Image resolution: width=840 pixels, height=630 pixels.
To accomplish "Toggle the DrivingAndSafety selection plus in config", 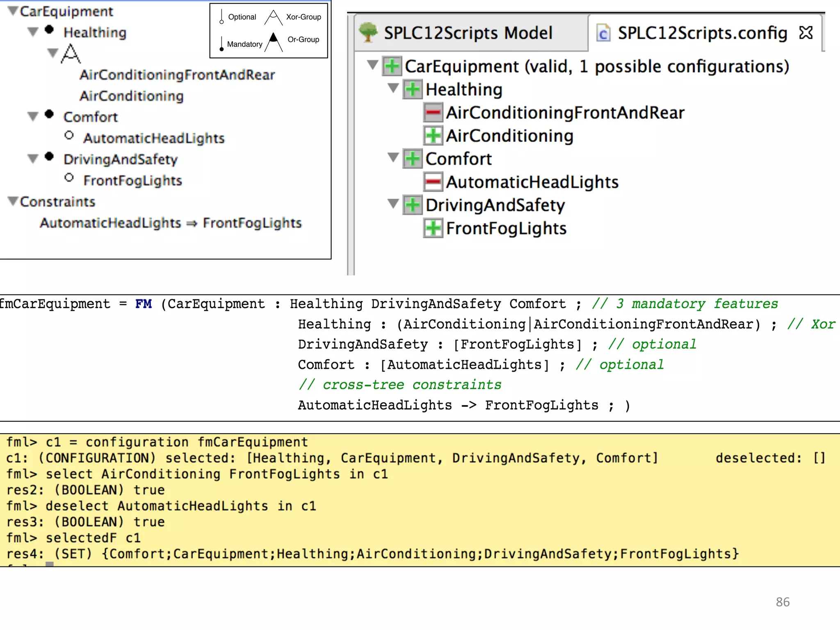I will click(412, 205).
